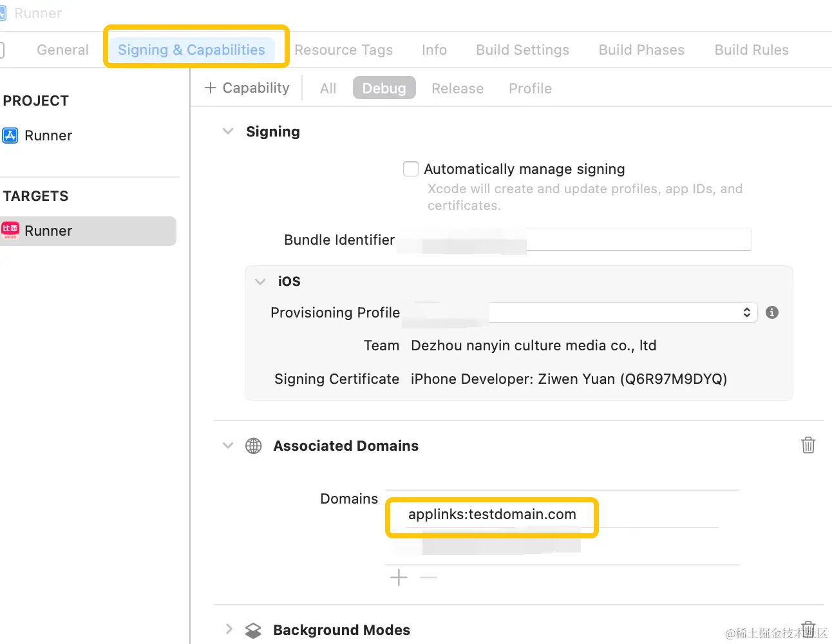Select the Release configuration filter
The width and height of the screenshot is (832, 644).
(x=457, y=88)
